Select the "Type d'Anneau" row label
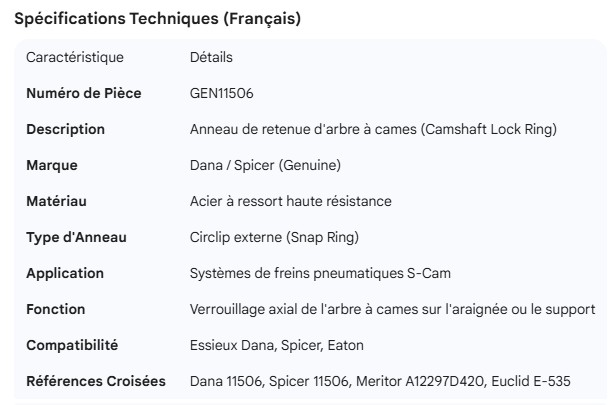 tap(76, 237)
